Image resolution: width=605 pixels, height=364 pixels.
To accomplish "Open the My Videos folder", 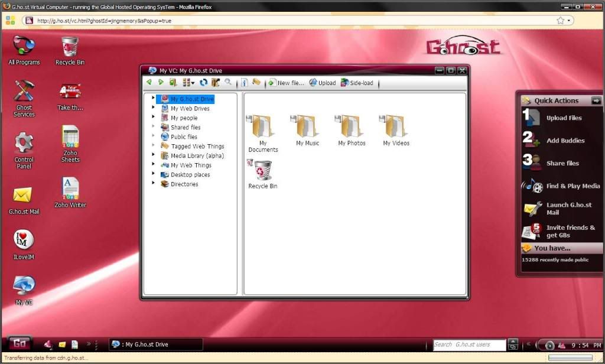I will click(x=396, y=130).
